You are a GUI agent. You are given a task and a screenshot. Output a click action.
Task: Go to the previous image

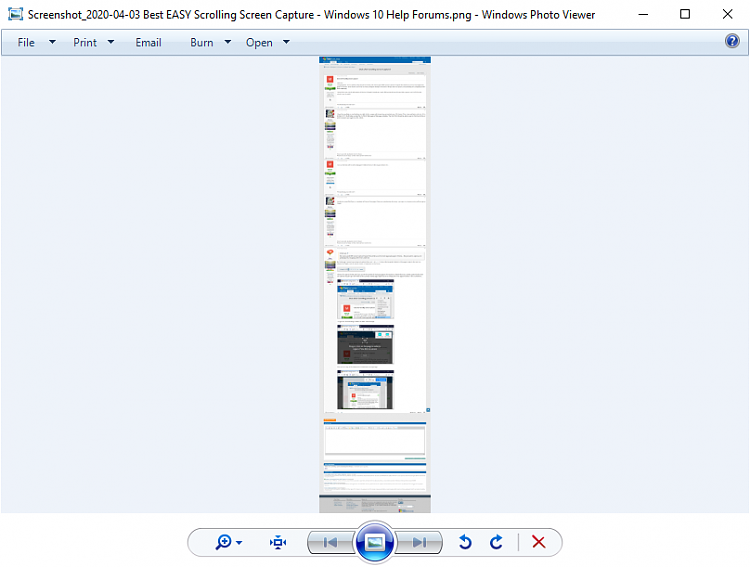(x=330, y=542)
